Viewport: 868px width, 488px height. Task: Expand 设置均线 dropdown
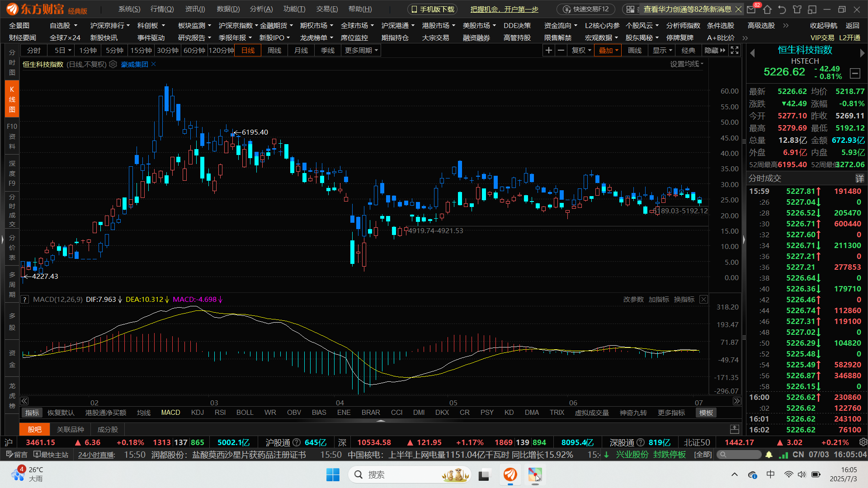[686, 64]
